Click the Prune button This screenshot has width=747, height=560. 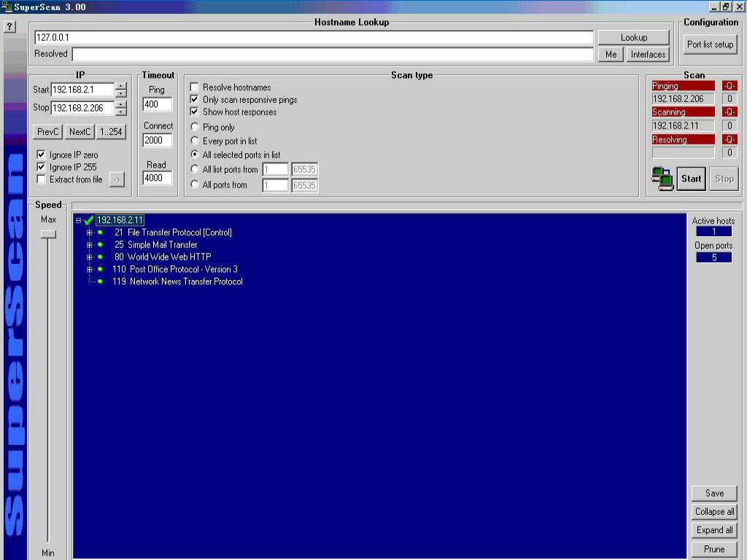714,549
